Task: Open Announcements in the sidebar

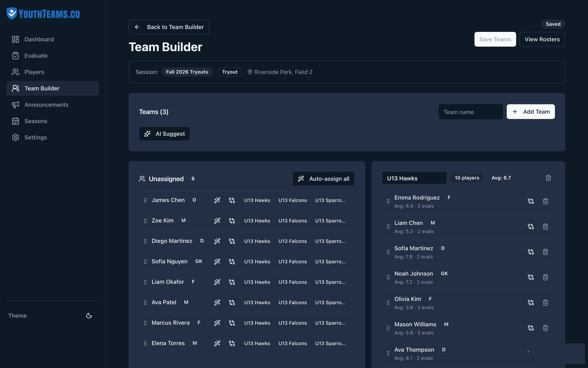Action: [52, 105]
